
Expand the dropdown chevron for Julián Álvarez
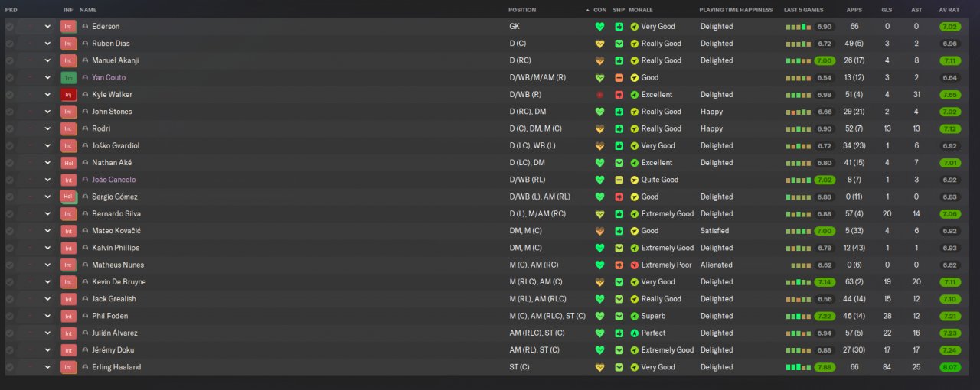click(x=47, y=333)
